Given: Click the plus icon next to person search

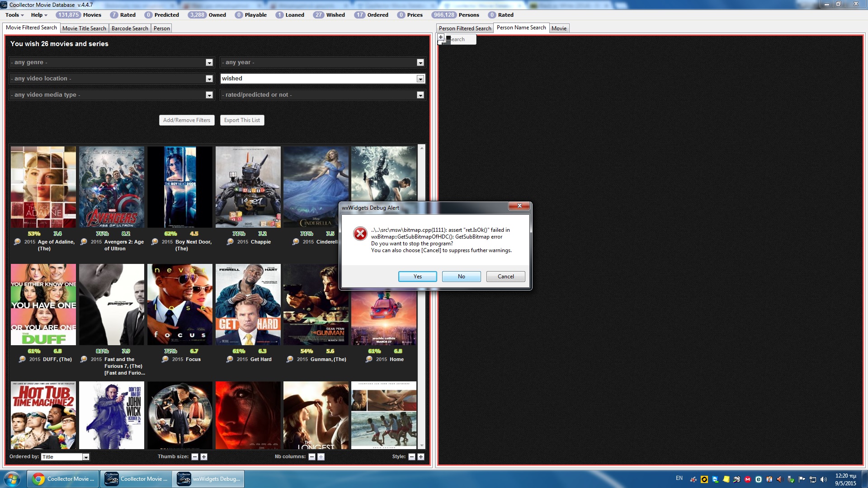Looking at the screenshot, I should (x=441, y=38).
